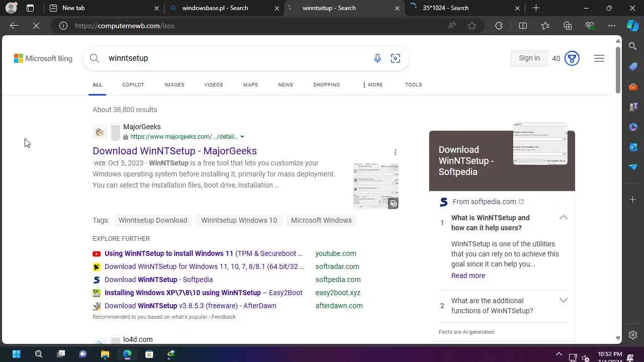
Task: Switch to the New tab browser tab
Action: [103, 8]
